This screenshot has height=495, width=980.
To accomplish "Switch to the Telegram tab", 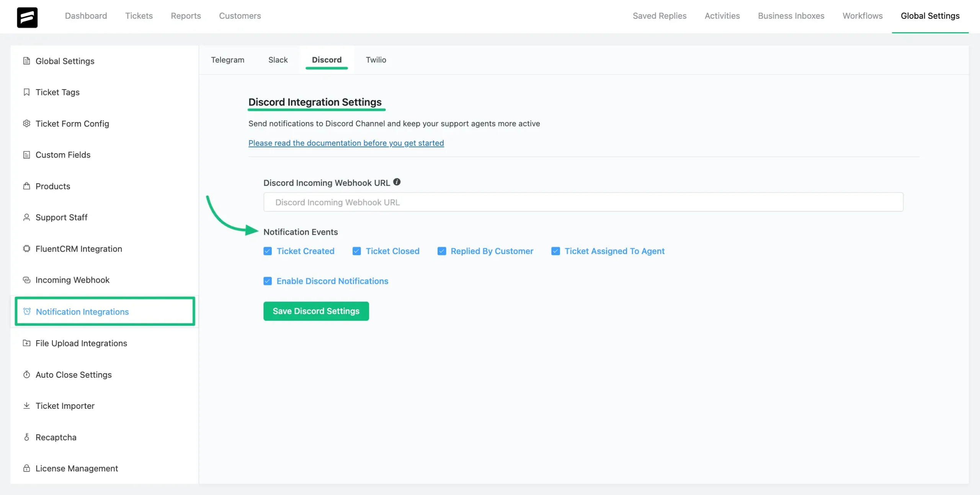I will (227, 60).
